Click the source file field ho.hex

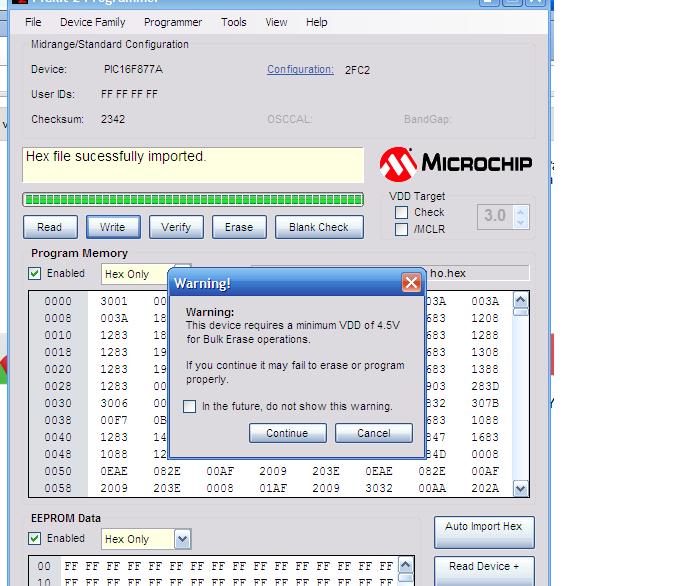477,273
